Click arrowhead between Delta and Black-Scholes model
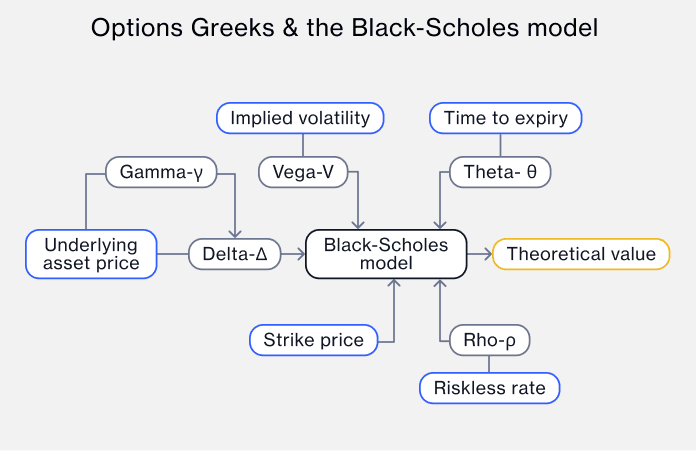The image size is (696, 451). [299, 254]
